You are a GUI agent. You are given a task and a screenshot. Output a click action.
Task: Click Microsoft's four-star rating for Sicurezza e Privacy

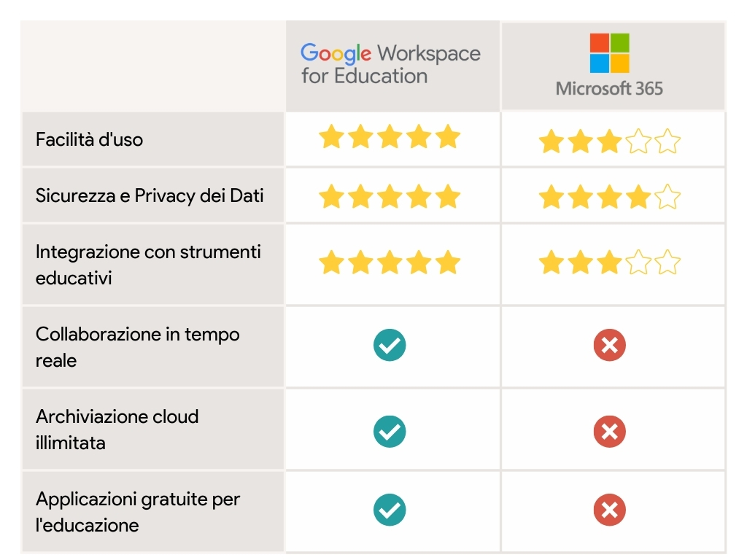coord(609,196)
